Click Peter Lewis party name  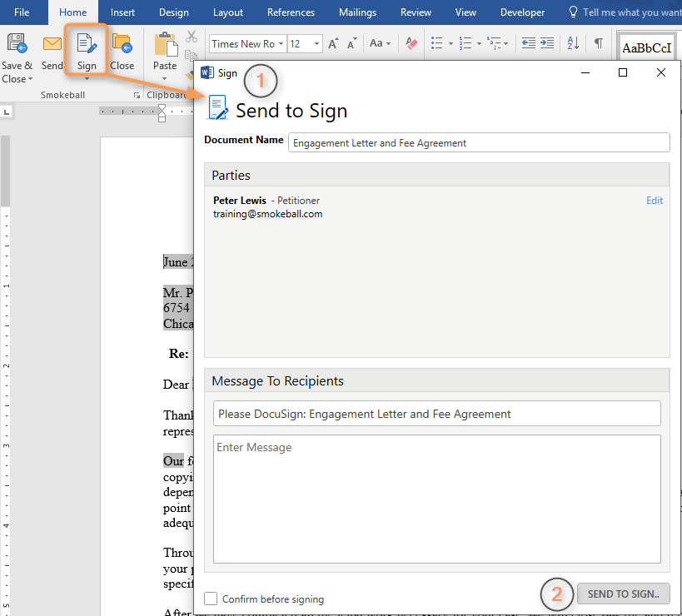pos(240,201)
